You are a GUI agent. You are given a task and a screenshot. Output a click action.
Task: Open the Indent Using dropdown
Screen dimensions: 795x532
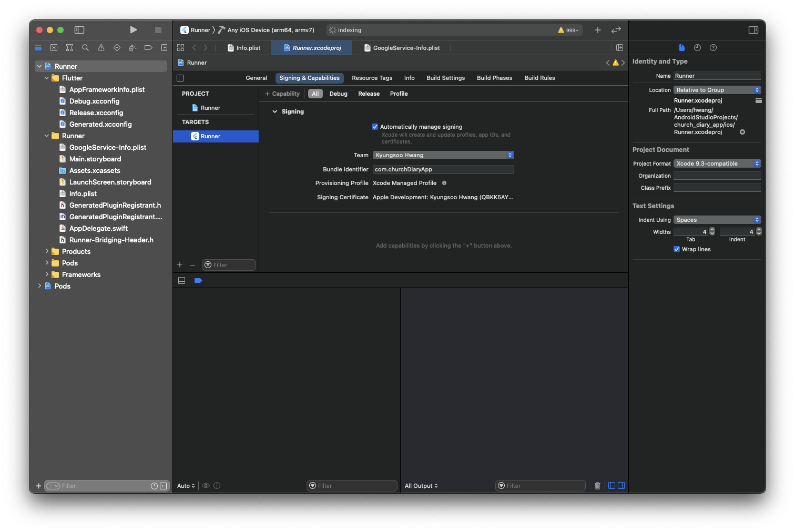click(x=717, y=220)
